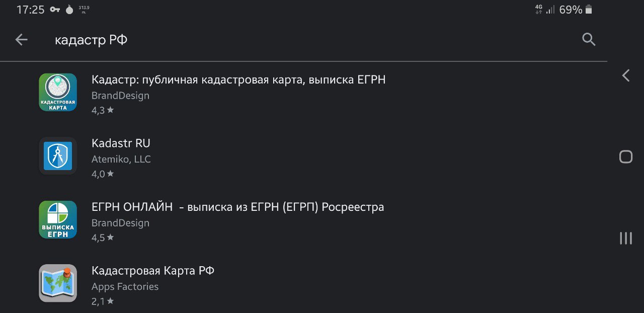Tap the 4,5 star rating of ЕГРН ОНЛАЙН

tap(103, 238)
